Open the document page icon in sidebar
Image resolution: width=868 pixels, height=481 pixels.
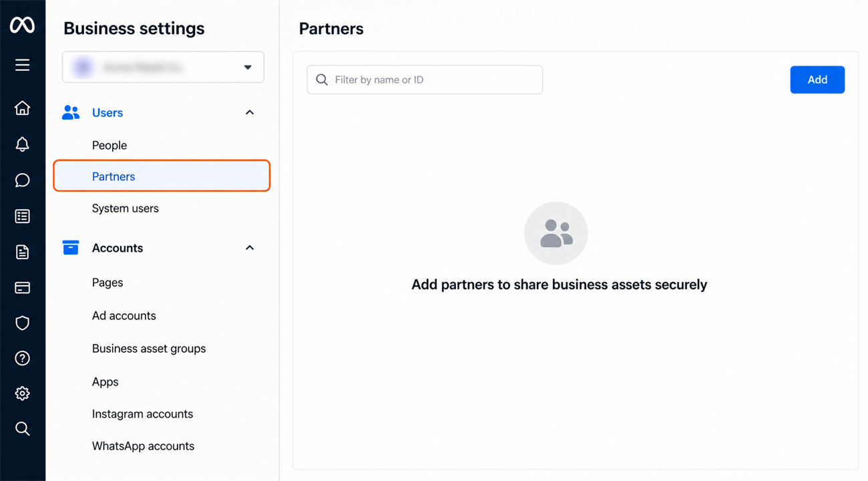tap(22, 252)
